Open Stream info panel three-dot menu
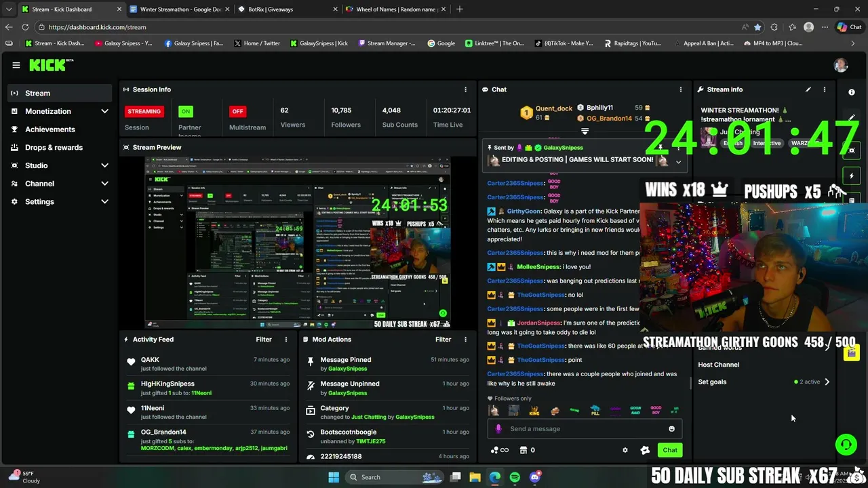Image resolution: width=868 pixels, height=488 pixels. tap(825, 89)
